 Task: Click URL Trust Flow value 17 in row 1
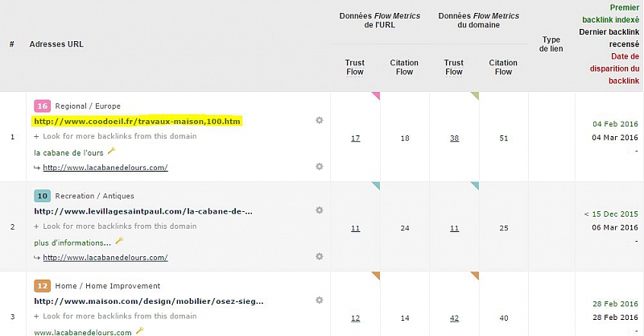(355, 139)
